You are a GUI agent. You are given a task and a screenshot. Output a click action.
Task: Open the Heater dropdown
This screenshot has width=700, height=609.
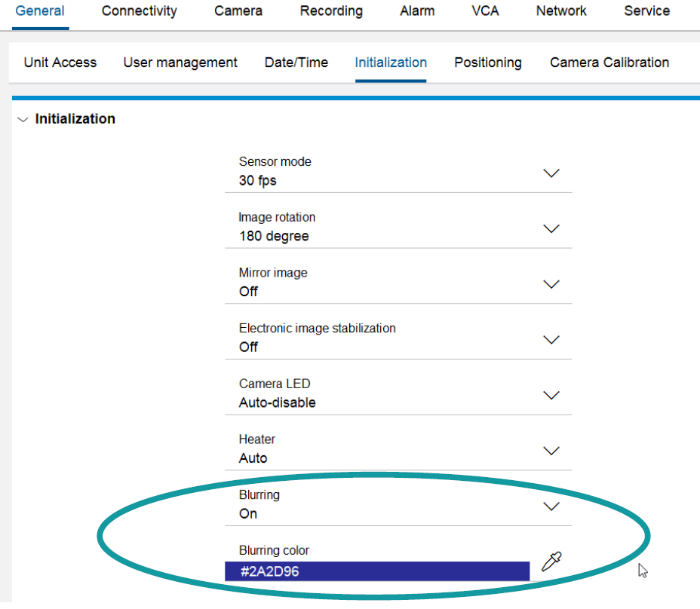(551, 451)
